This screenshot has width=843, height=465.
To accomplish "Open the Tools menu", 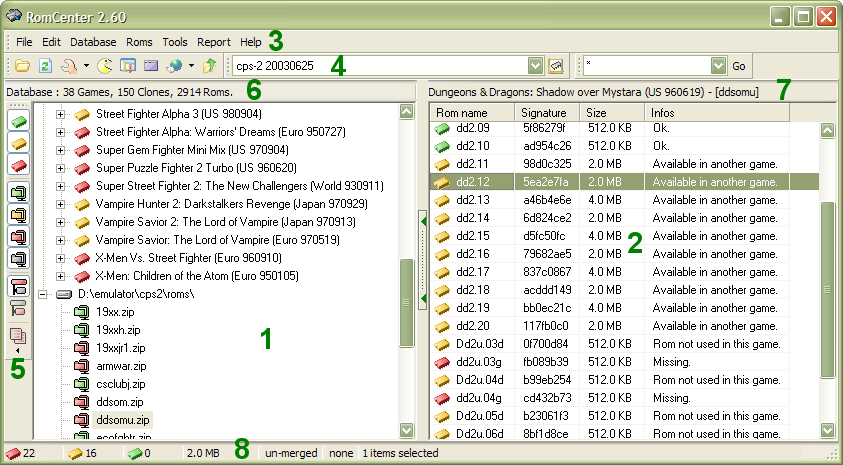I will point(175,42).
